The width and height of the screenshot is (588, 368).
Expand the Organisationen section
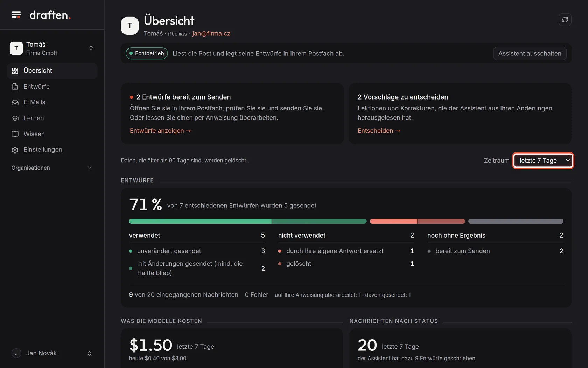[52, 168]
